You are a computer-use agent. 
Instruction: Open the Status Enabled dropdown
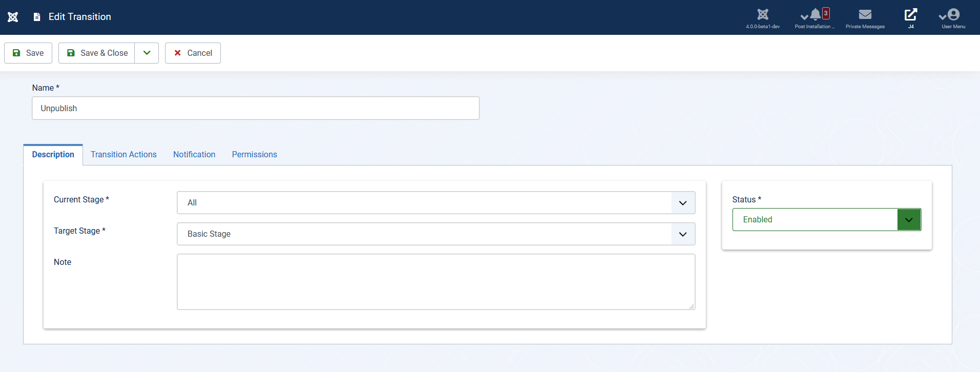(x=827, y=219)
